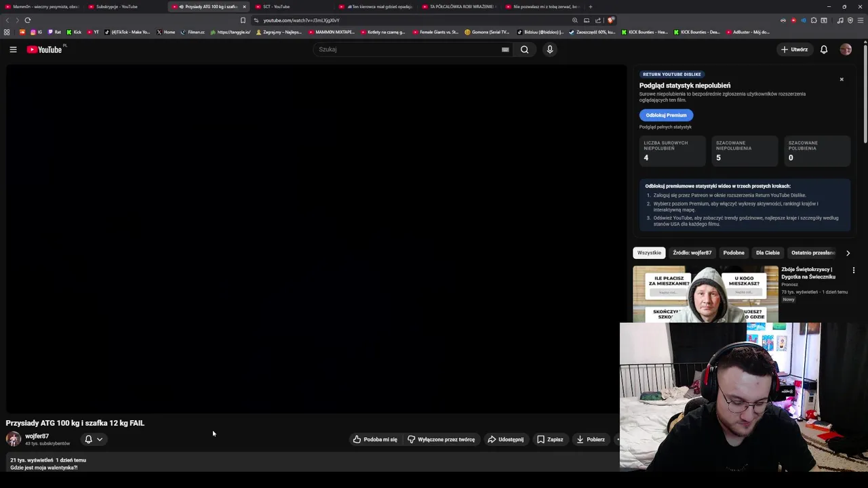This screenshot has width=868, height=488.
Task: Open YouTube notifications bell in header
Action: click(824, 49)
